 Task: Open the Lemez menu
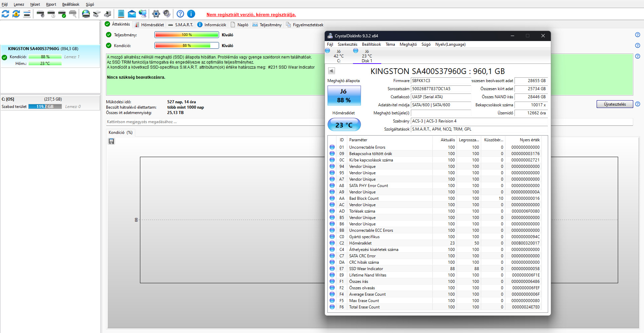[19, 4]
